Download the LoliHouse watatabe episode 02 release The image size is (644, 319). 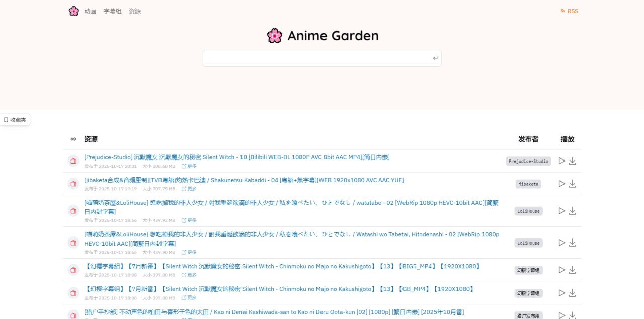(572, 211)
